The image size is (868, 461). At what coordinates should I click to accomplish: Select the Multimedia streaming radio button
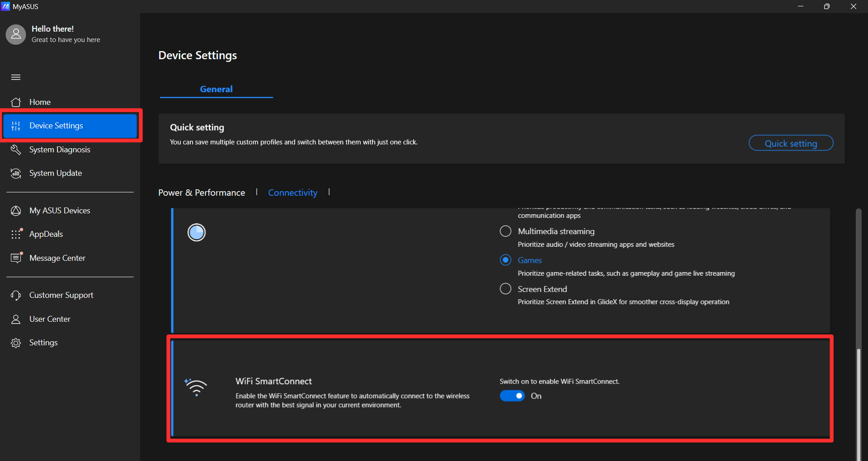point(505,231)
